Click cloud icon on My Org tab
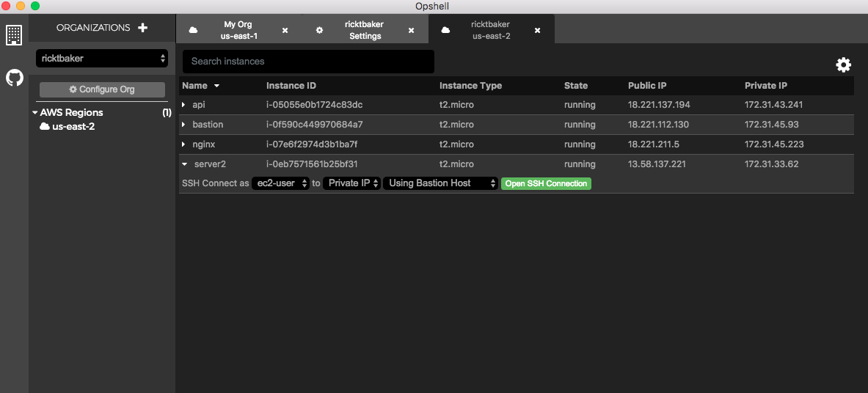 click(x=193, y=31)
